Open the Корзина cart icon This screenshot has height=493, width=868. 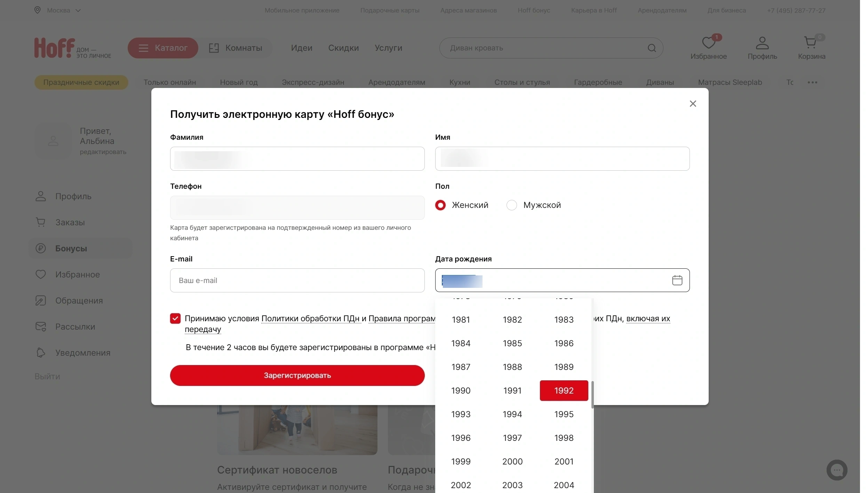tap(811, 42)
